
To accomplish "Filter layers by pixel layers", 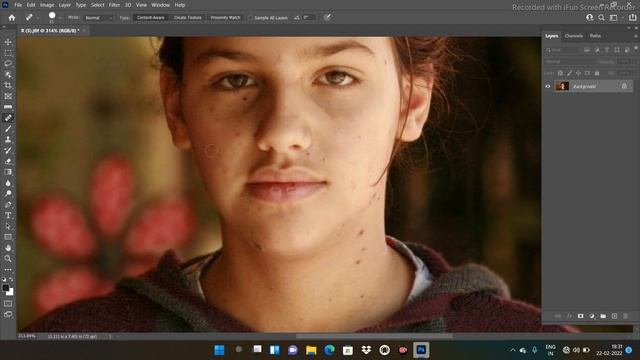I will tap(587, 50).
